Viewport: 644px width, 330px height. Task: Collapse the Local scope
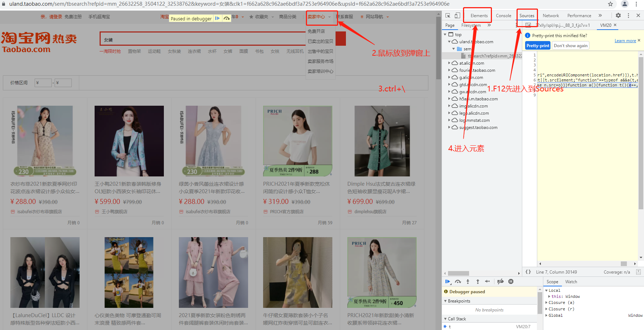[x=546, y=291]
